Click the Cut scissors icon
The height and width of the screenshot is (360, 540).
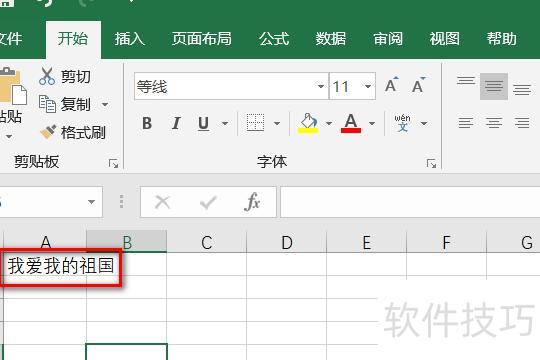tap(47, 76)
